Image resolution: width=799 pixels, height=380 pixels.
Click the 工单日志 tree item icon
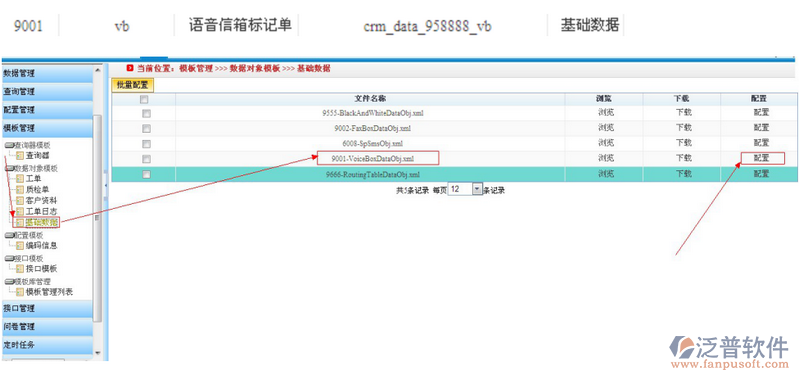(20, 211)
